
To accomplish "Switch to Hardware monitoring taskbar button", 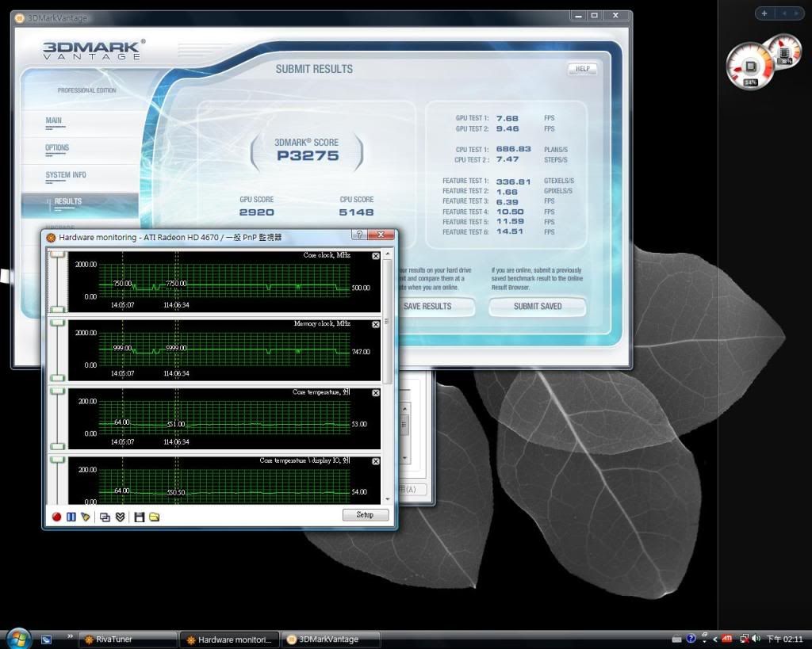I will coord(230,639).
